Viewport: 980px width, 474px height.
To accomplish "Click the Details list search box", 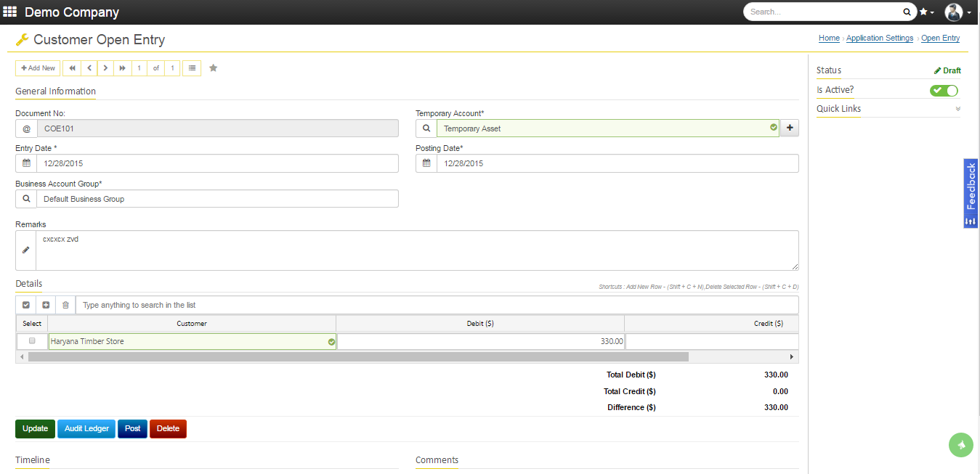I will tap(437, 305).
